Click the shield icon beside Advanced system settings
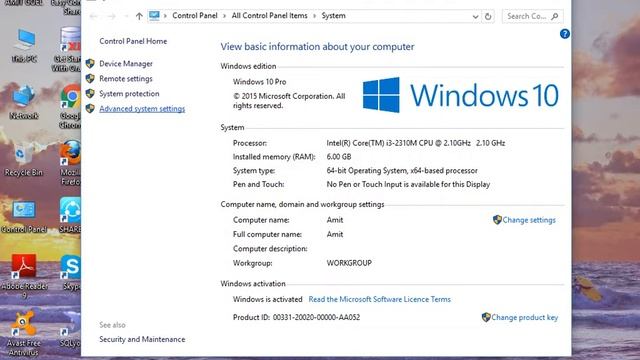Image resolution: width=640 pixels, height=360 pixels. 90,109
